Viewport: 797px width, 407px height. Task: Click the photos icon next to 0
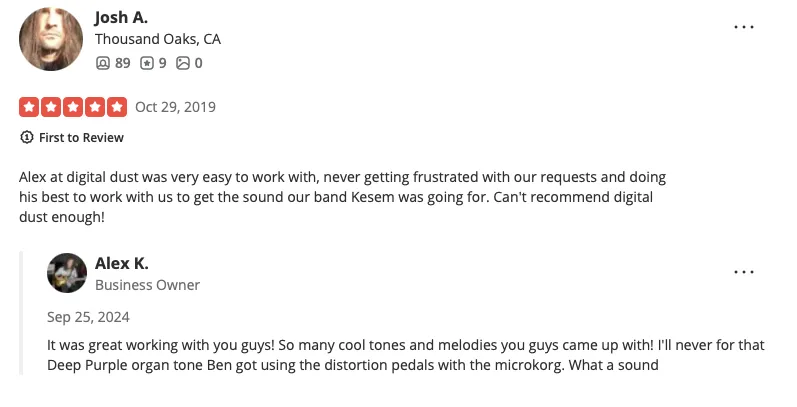click(x=182, y=62)
